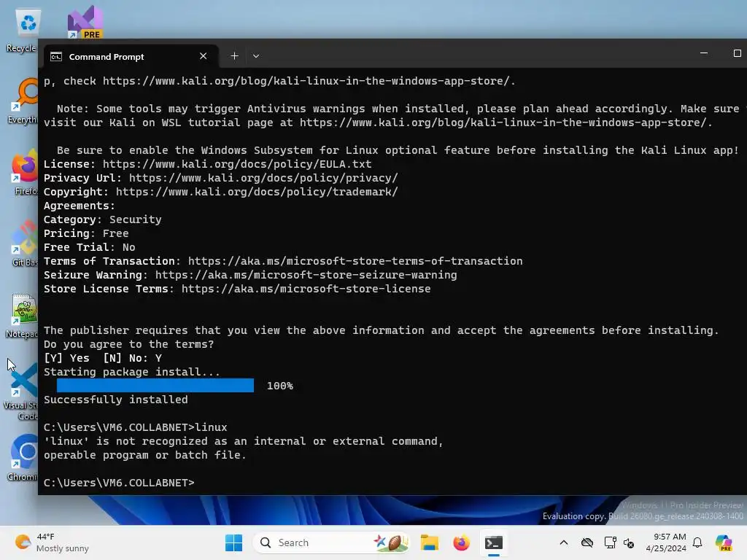Show hidden system tray icons
The width and height of the screenshot is (747, 560).
[564, 542]
